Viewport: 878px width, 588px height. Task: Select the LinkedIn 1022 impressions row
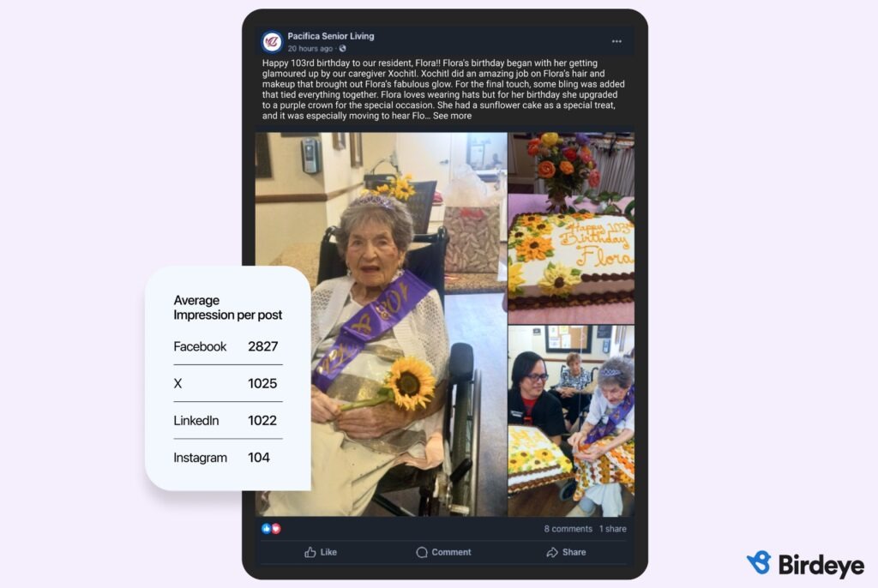point(227,421)
